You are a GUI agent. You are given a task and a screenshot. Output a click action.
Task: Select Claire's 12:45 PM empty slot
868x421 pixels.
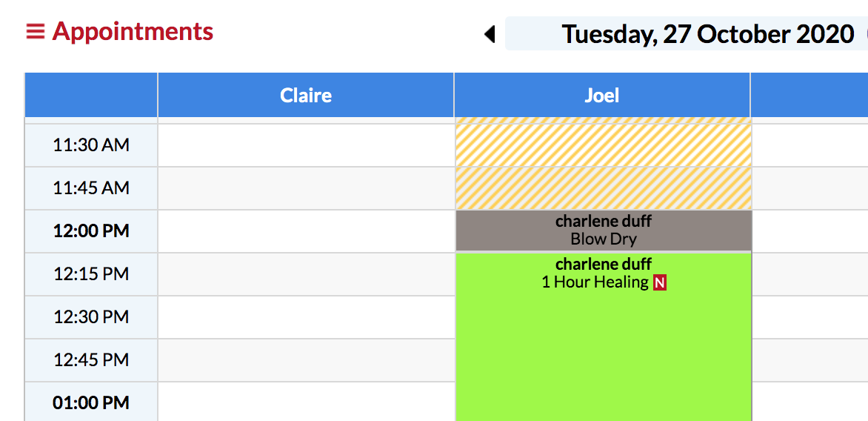point(306,360)
